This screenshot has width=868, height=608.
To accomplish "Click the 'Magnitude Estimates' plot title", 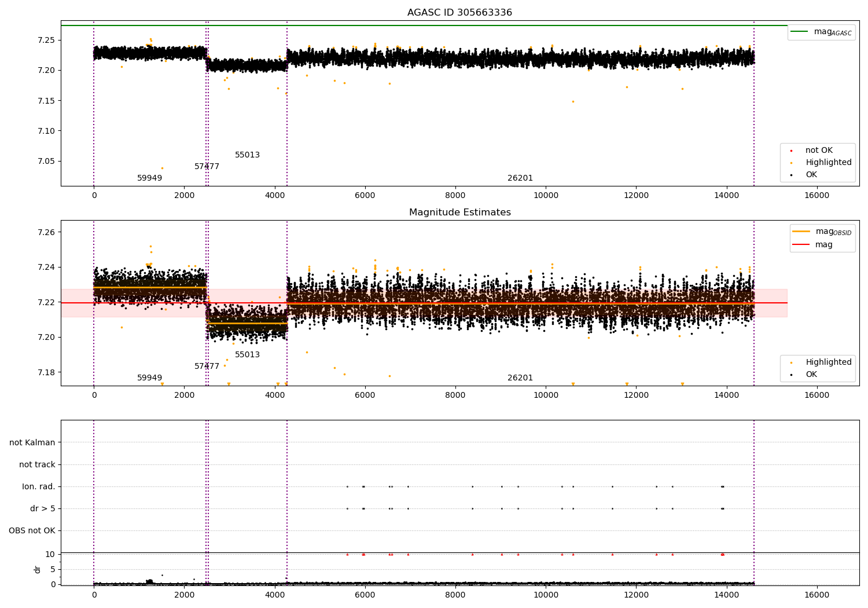I will 459,213.
